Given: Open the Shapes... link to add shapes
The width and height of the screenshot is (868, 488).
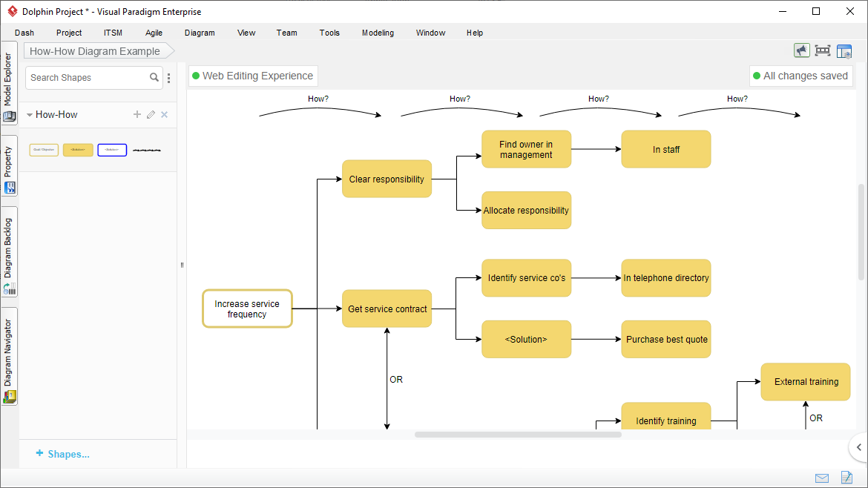Looking at the screenshot, I should (62, 454).
